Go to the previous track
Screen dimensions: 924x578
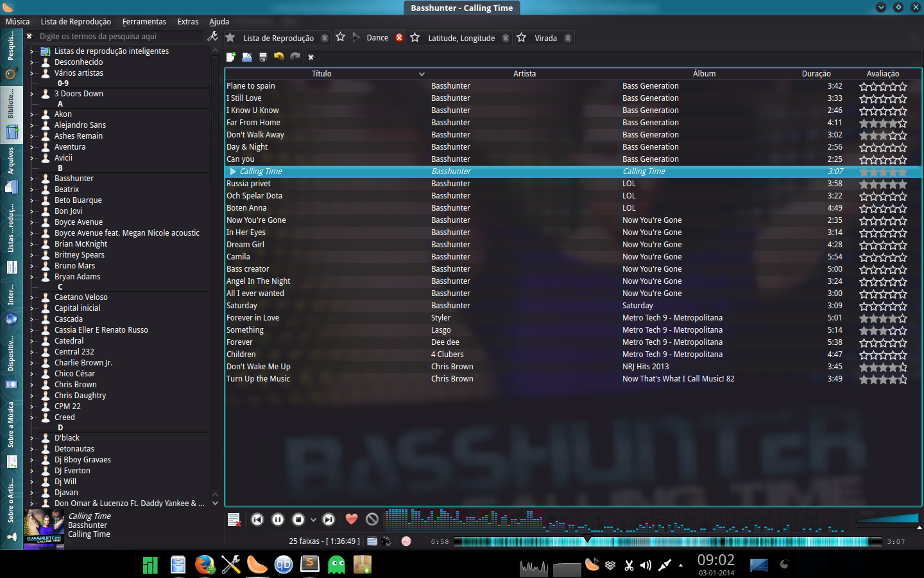point(257,520)
